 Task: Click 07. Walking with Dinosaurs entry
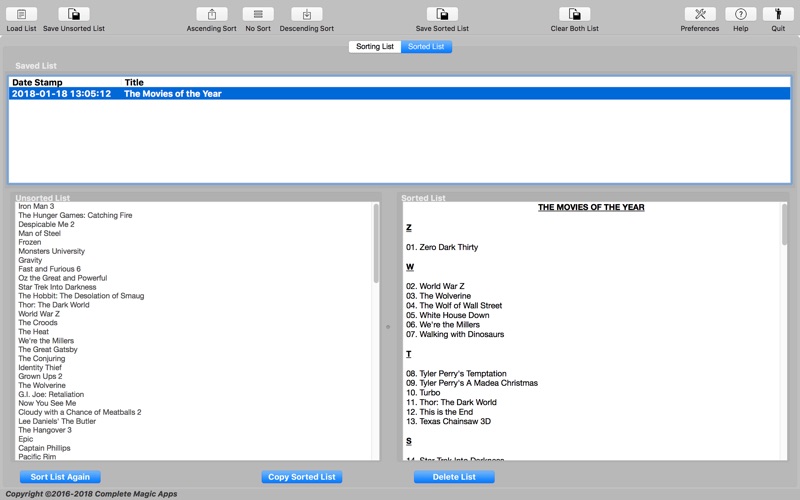click(455, 335)
